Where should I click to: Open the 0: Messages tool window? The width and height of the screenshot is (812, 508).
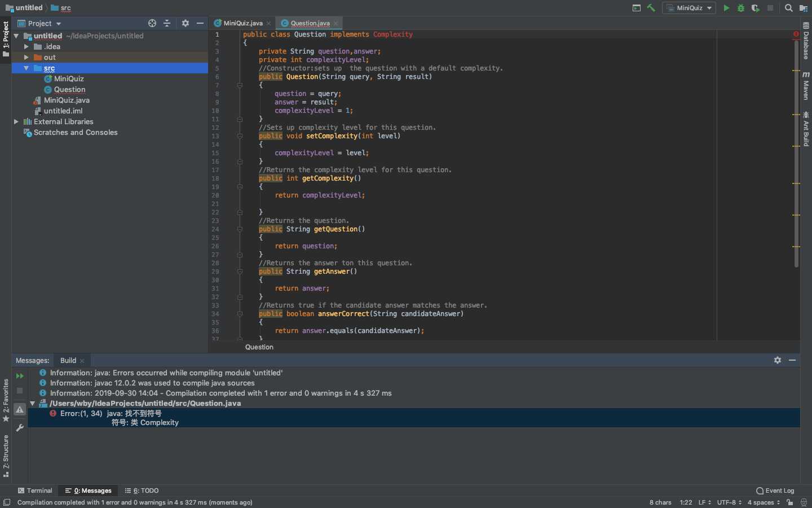click(x=89, y=491)
